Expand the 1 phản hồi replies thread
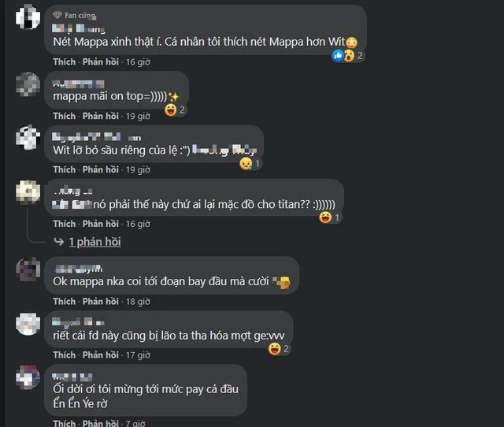The width and height of the screenshot is (504, 427). (94, 242)
